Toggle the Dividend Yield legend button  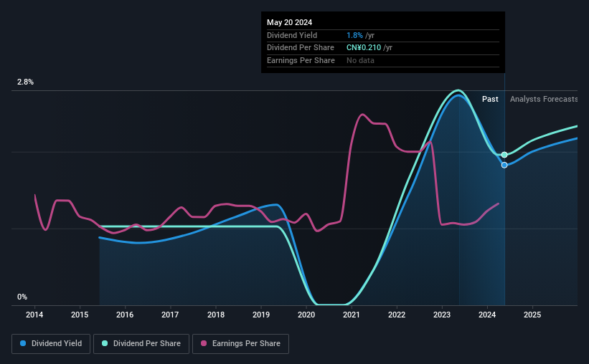click(x=51, y=344)
